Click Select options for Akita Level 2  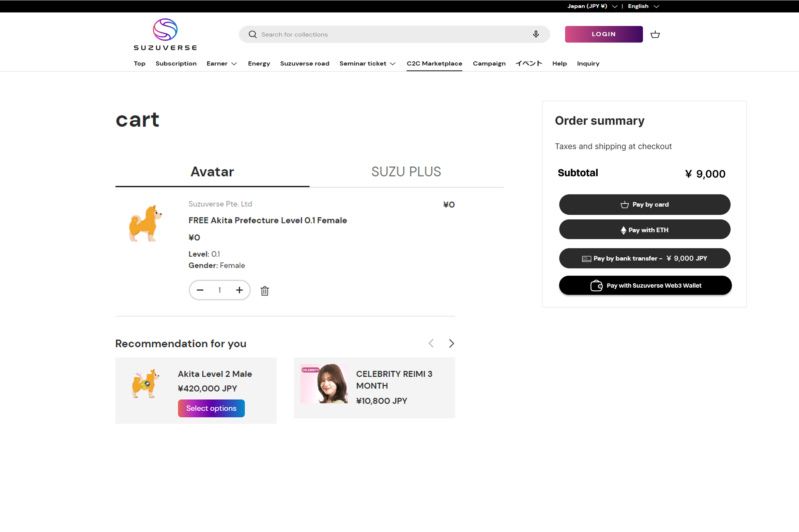click(211, 408)
